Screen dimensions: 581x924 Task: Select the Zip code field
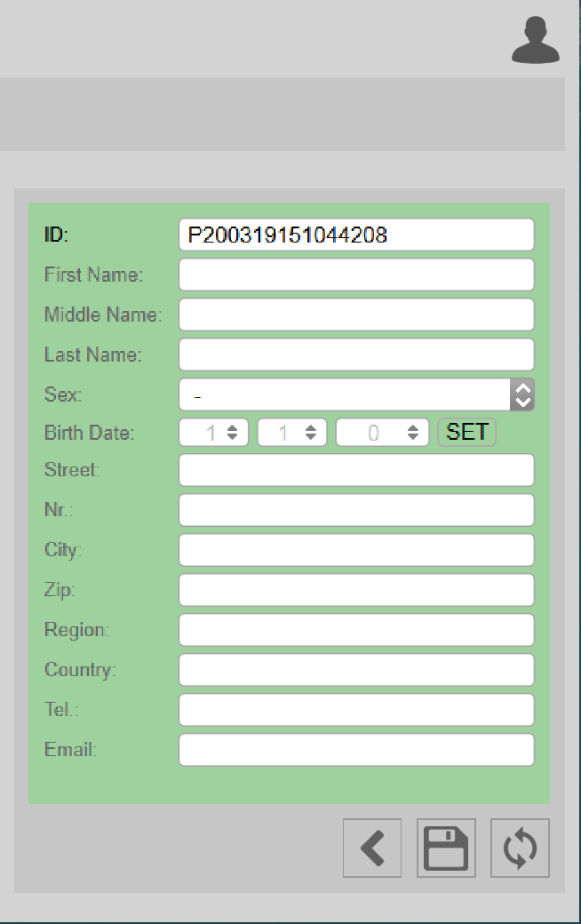coord(356,590)
